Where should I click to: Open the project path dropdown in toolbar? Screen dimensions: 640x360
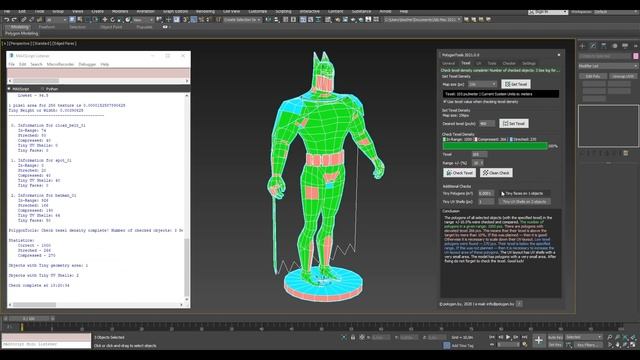[423, 20]
